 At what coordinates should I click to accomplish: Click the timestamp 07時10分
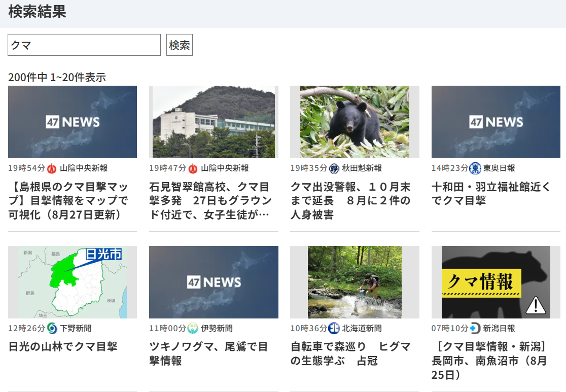coord(450,329)
